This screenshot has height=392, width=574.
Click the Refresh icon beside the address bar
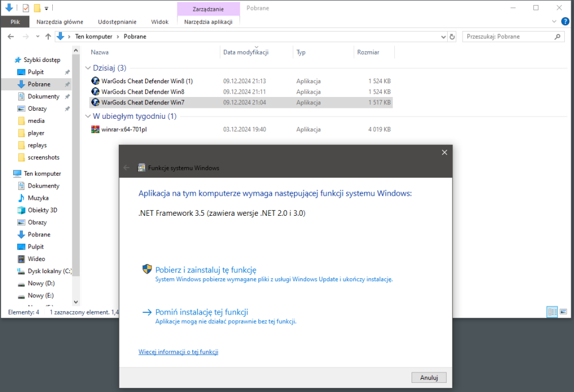point(452,37)
